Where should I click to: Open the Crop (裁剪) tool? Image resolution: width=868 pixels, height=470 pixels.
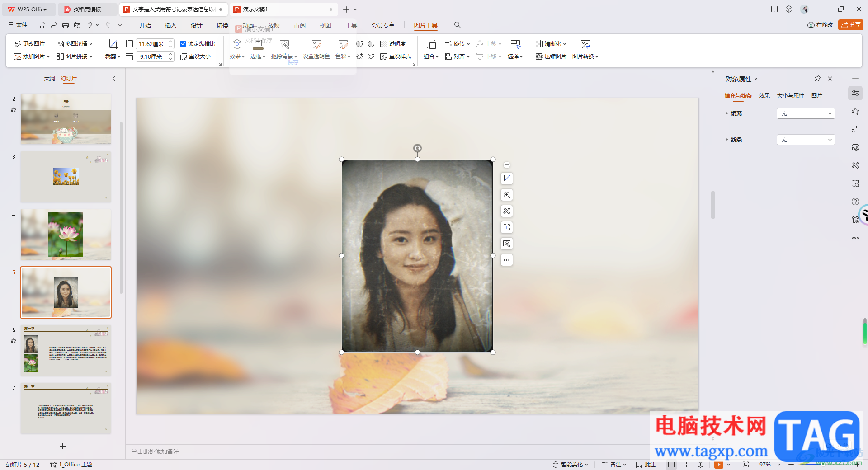pos(113,50)
